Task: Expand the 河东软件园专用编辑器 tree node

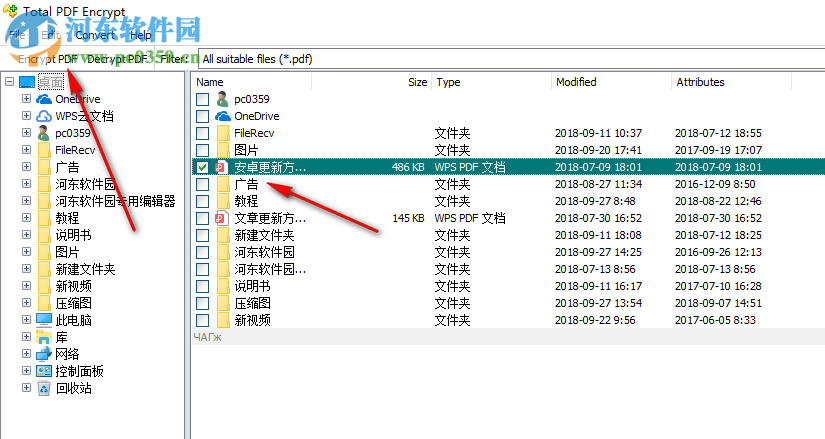Action: coord(26,201)
